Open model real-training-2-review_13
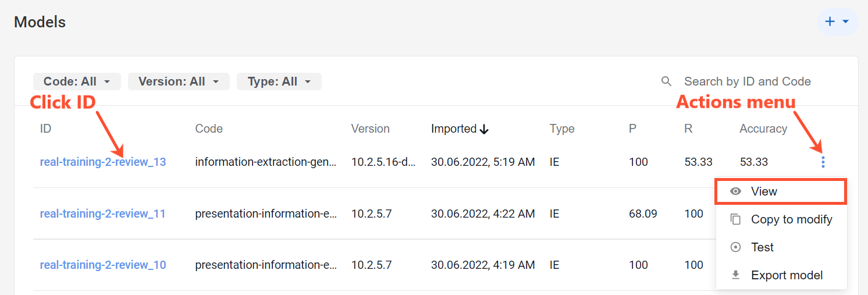Viewport: 868px width, 295px height. click(103, 162)
